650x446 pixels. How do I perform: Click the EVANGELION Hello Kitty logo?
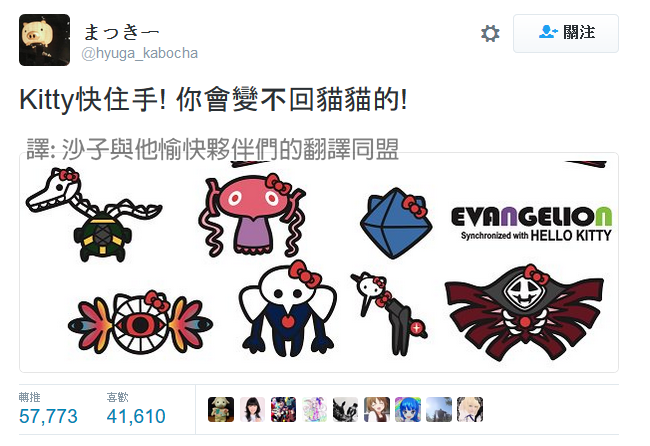pos(531,224)
